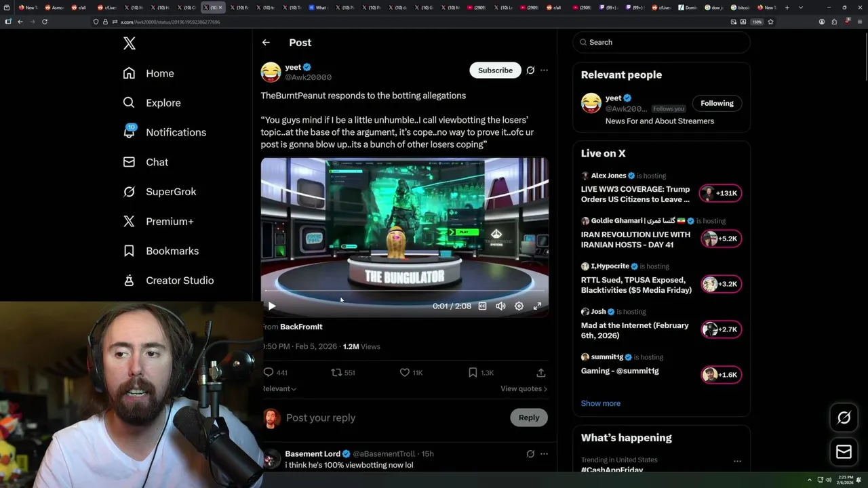Image resolution: width=868 pixels, height=488 pixels.
Task: Toggle video captions
Action: [482, 306]
